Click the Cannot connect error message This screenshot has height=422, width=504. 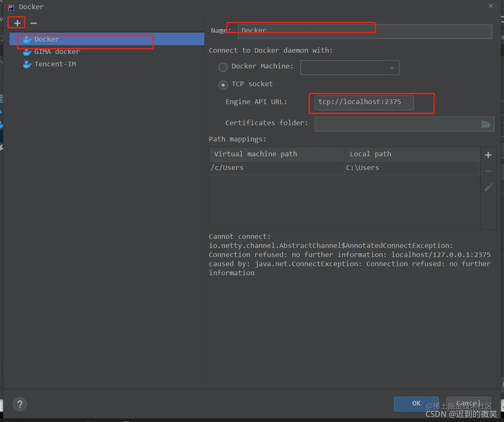point(350,255)
